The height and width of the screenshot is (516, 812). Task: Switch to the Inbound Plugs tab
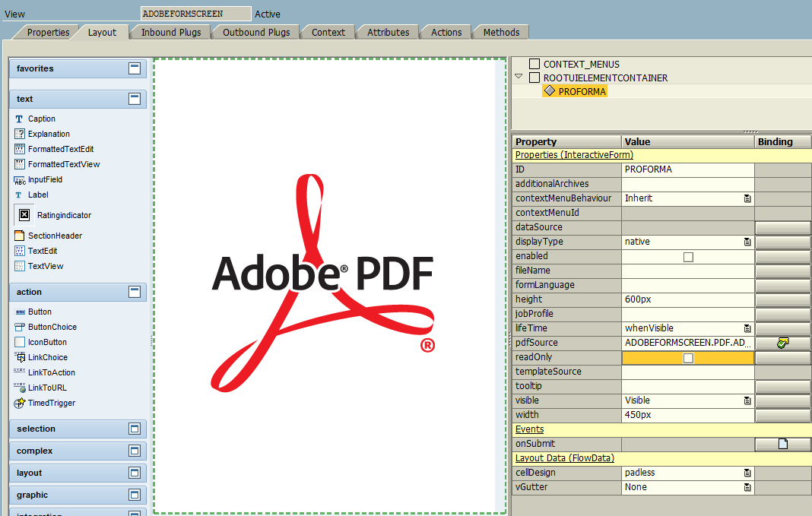click(x=171, y=32)
